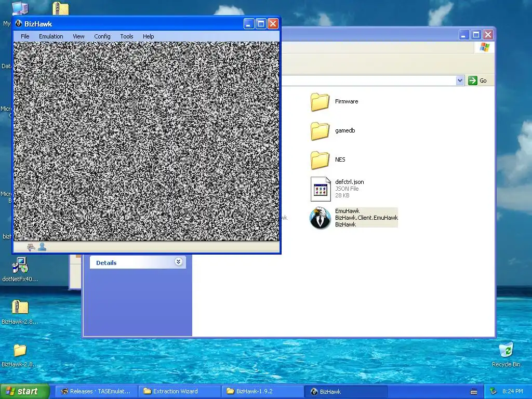Viewport: 532px width, 399px height.
Task: Click the defctrl.json file name
Action: (350, 182)
